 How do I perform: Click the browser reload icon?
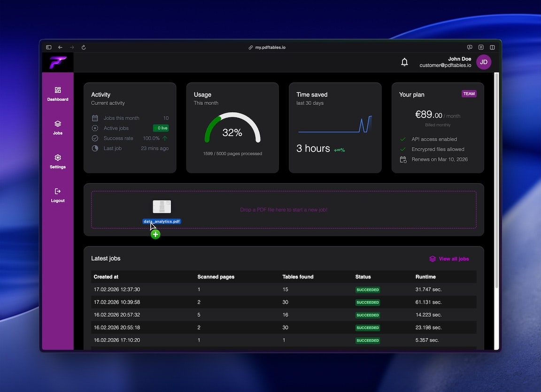tap(83, 47)
